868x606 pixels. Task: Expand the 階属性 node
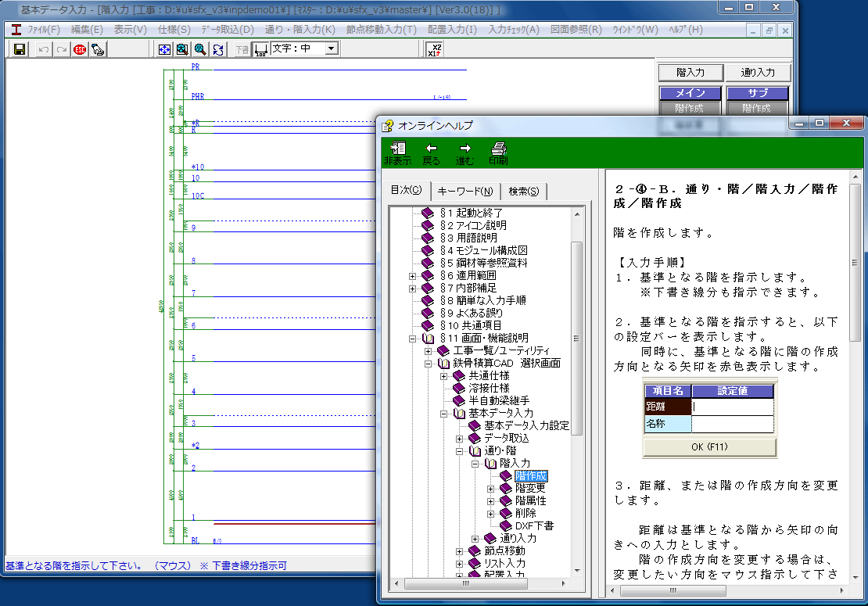490,501
